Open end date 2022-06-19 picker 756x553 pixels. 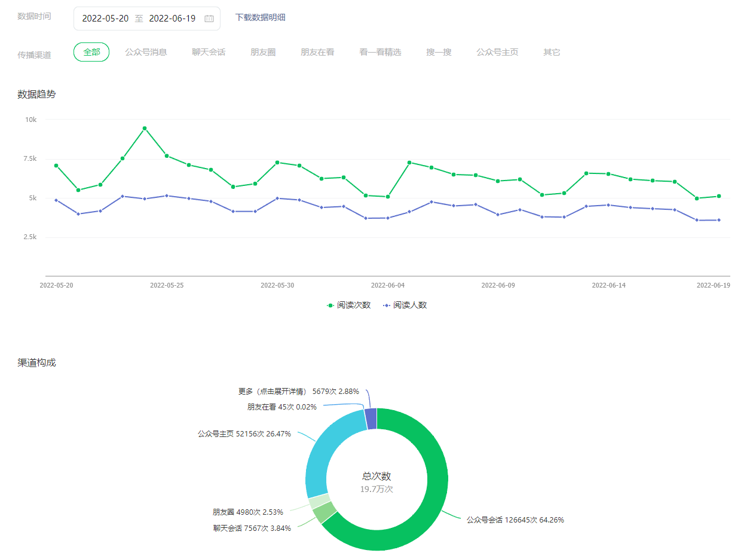pos(172,19)
